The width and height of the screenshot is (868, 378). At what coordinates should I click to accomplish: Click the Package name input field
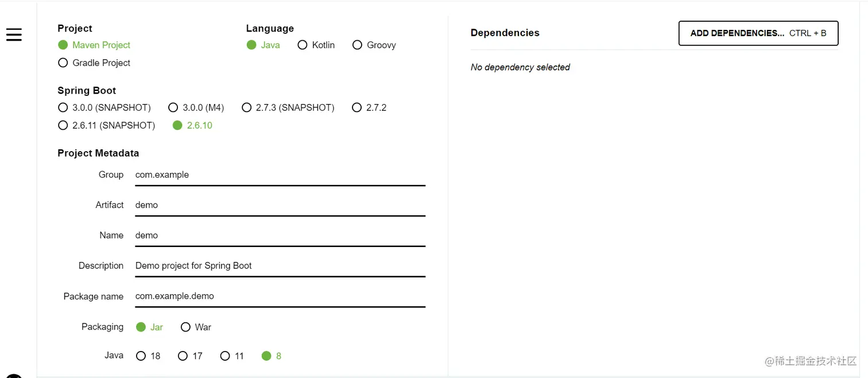(280, 297)
